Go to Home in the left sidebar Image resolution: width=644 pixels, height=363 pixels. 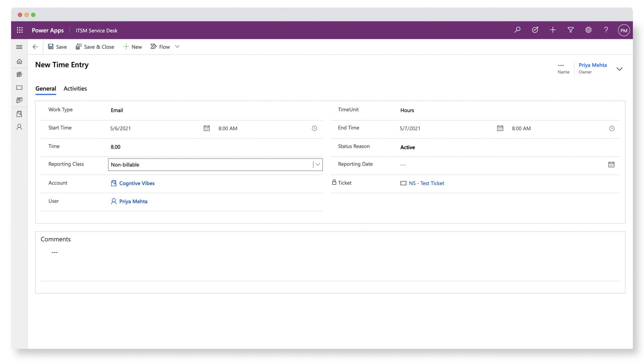tap(19, 61)
